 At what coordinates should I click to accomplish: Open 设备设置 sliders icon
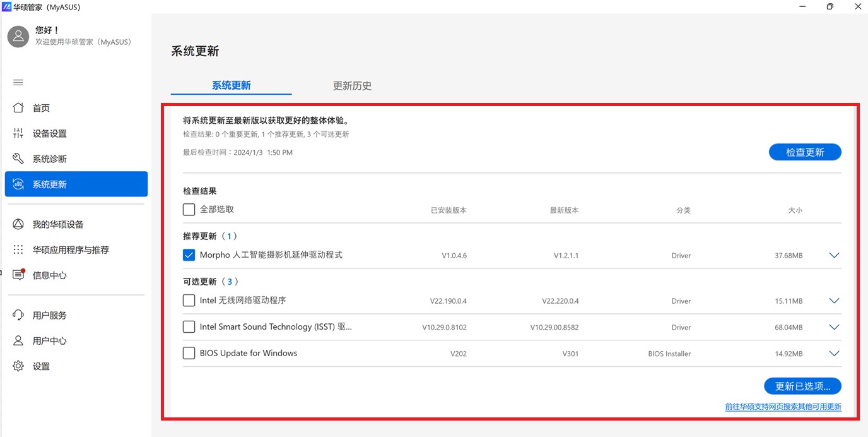point(18,133)
